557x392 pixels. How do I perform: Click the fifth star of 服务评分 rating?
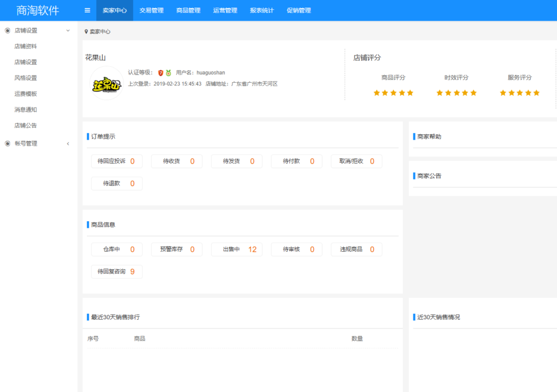click(x=537, y=92)
